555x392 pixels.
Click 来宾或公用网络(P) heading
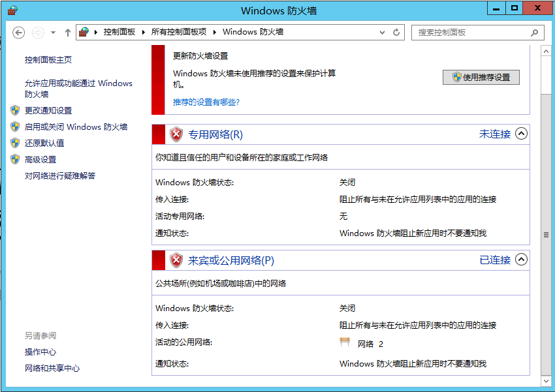(x=230, y=260)
